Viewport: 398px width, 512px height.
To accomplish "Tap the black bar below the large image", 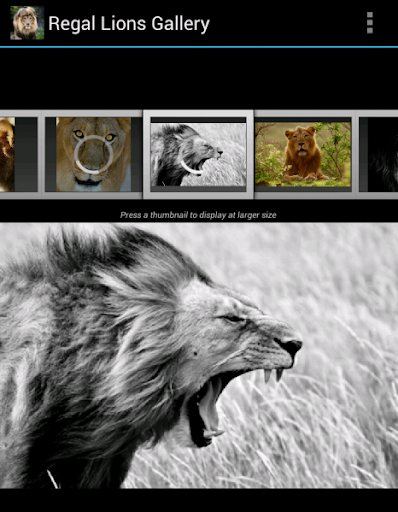I will tap(199, 500).
